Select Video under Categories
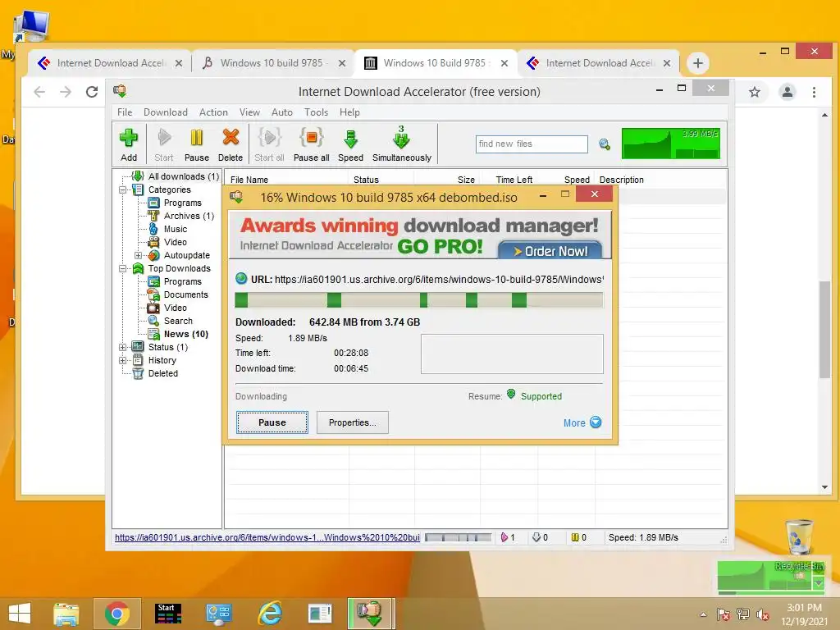The image size is (840, 630). 176,242
